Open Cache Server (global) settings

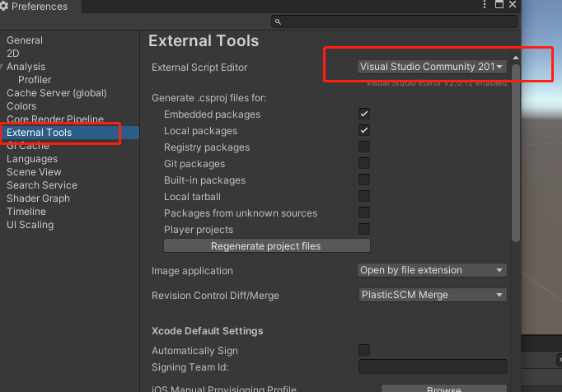(57, 93)
